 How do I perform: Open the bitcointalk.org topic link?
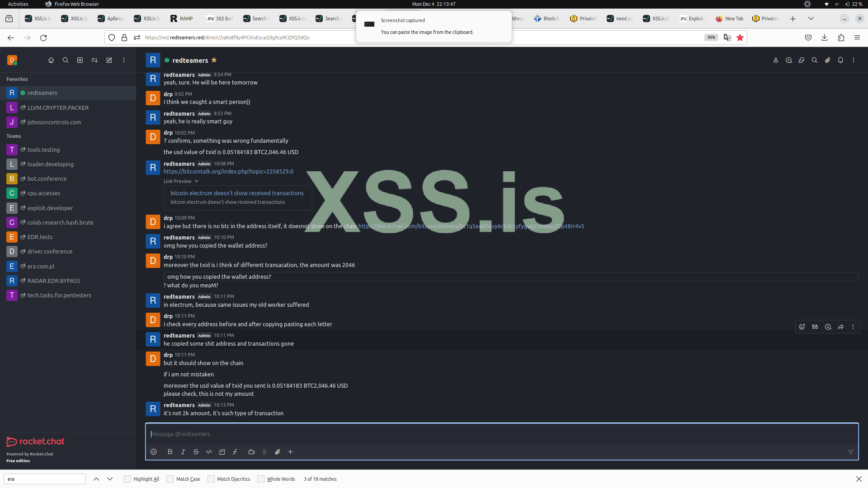[x=228, y=172]
